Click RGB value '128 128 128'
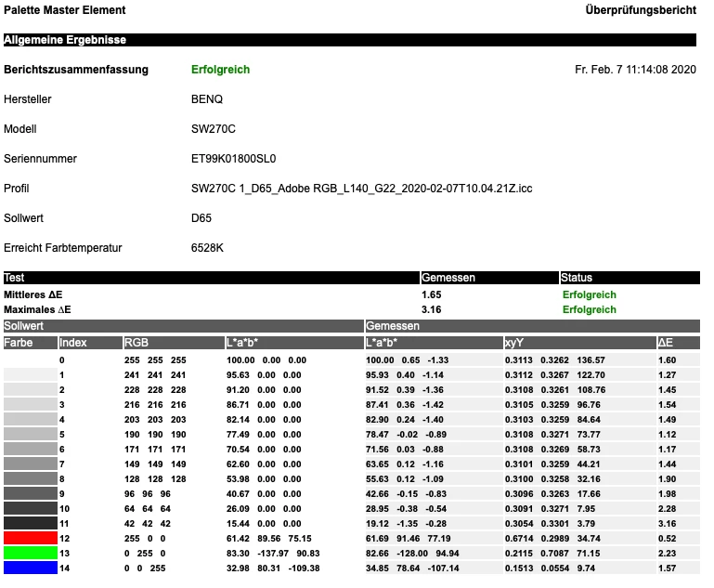 pyautogui.click(x=155, y=478)
